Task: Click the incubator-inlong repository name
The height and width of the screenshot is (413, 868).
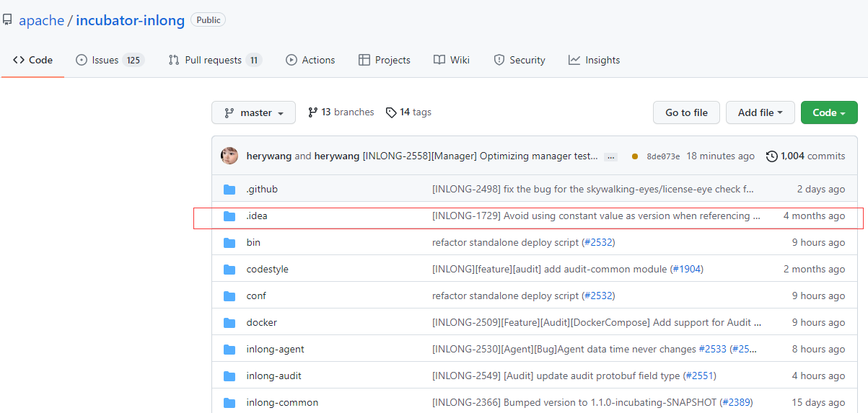Action: tap(130, 20)
